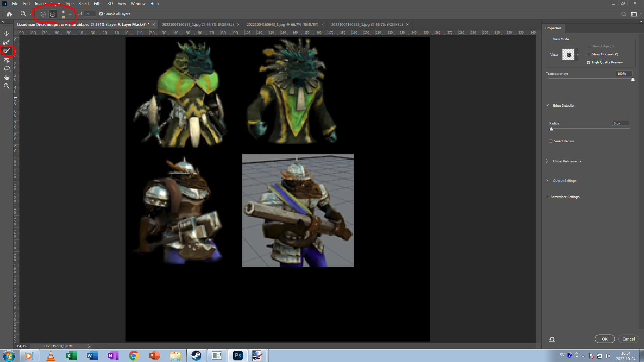Open PowerPoint from the taskbar
The image size is (644, 362).
(x=154, y=356)
